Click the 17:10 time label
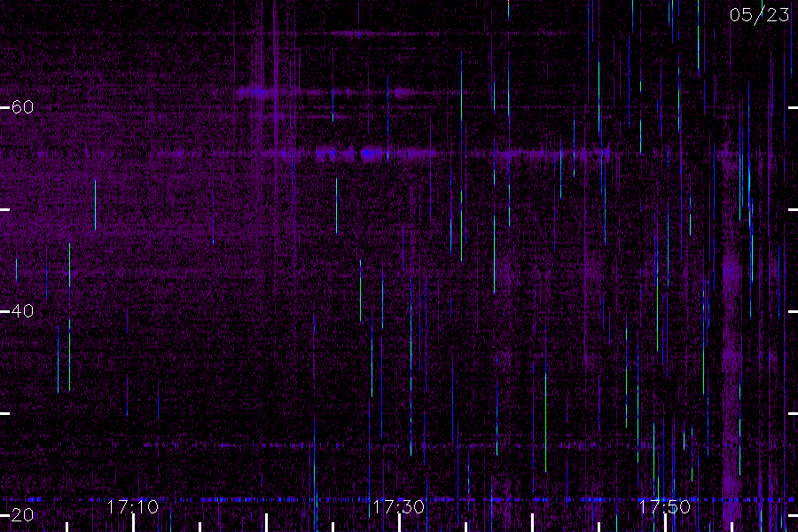The height and width of the screenshot is (532, 798). tap(133, 507)
